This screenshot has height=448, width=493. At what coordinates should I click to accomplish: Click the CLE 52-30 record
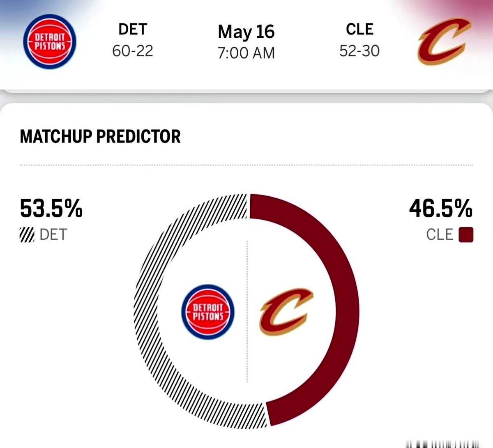pyautogui.click(x=359, y=51)
